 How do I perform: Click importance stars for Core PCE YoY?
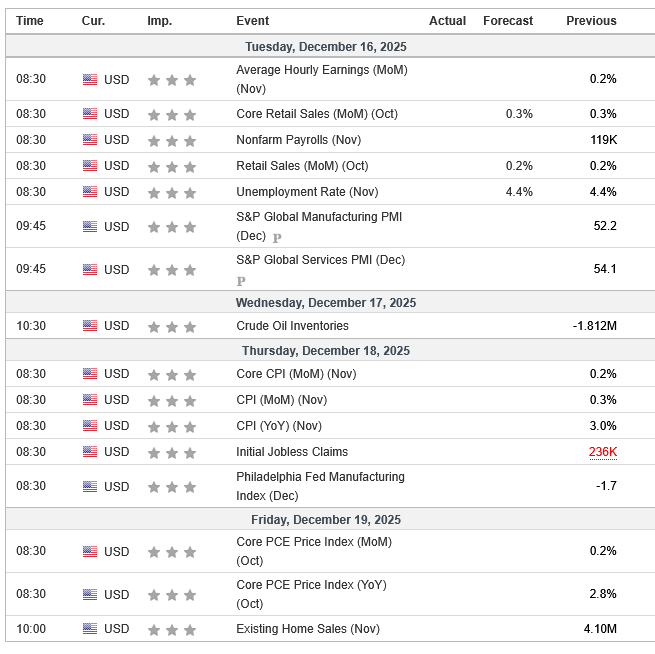pos(172,595)
